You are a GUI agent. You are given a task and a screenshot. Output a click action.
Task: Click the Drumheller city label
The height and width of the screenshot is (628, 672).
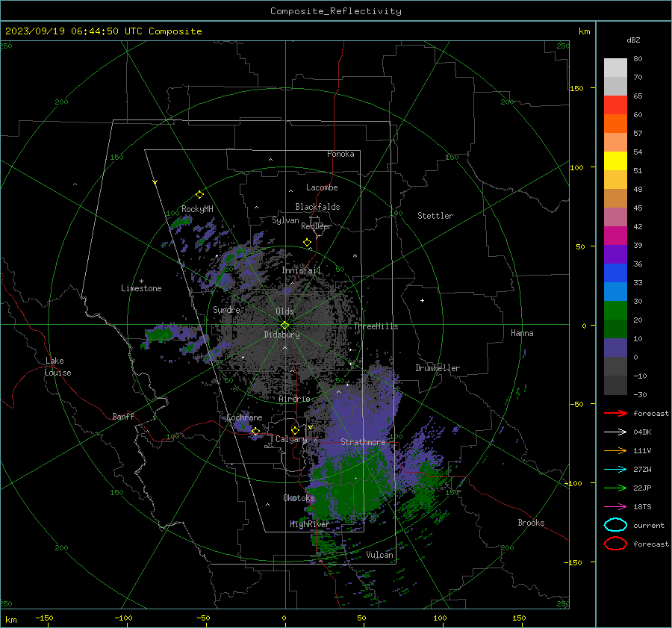coord(438,368)
